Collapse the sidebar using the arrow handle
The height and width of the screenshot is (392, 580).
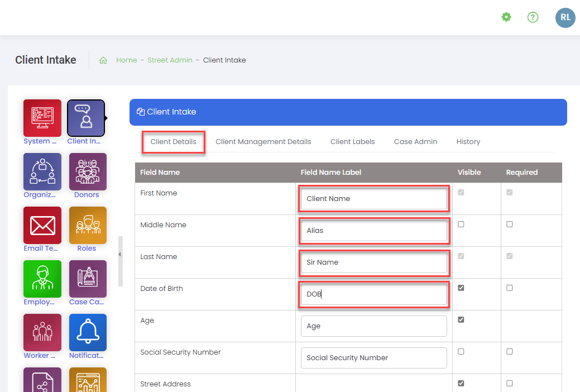click(119, 255)
